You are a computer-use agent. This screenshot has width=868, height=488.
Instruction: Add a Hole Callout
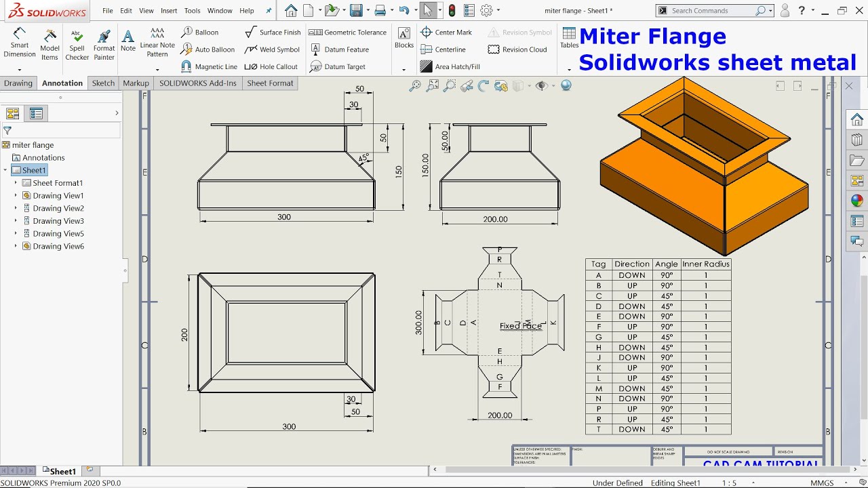[x=271, y=66]
